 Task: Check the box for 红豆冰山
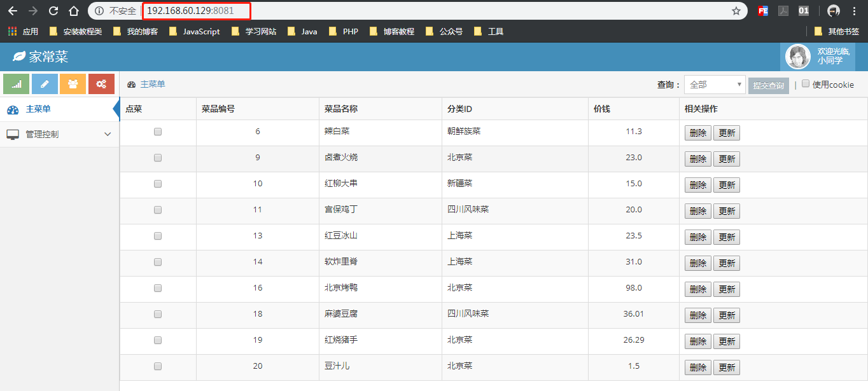(x=158, y=236)
